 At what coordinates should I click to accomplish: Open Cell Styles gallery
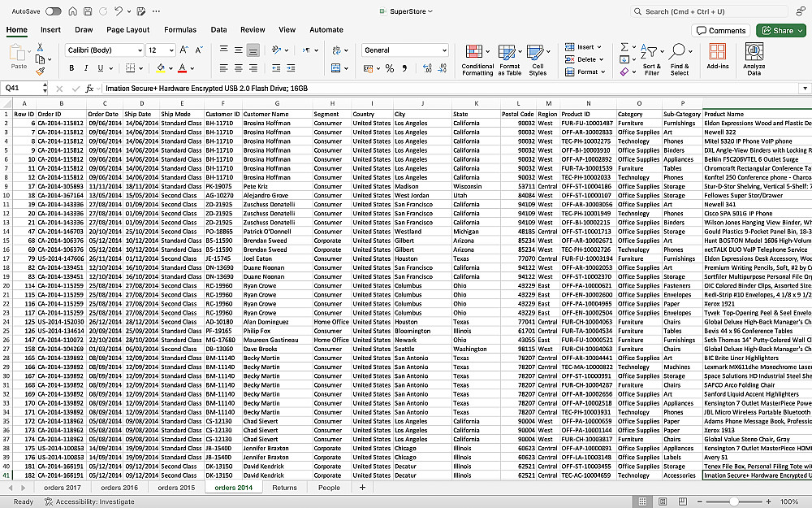(538, 60)
